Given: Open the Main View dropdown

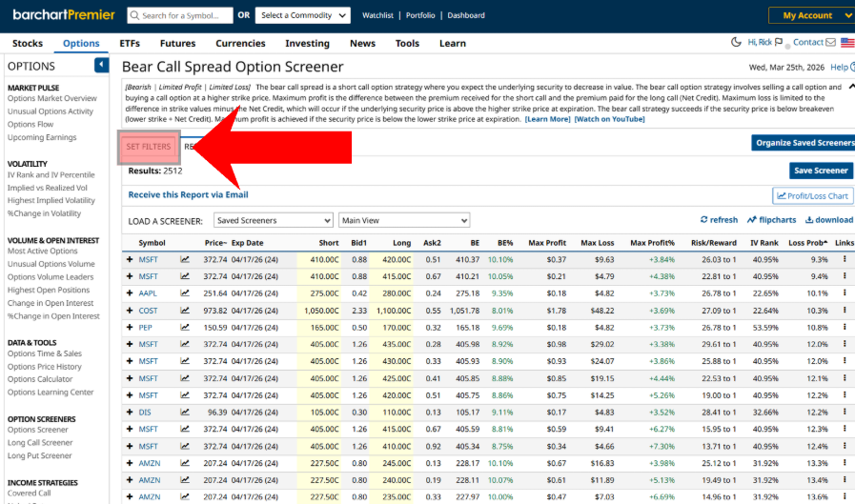Looking at the screenshot, I should tap(404, 221).
